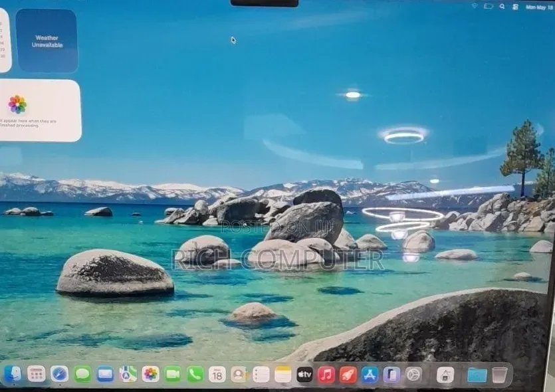Start FaceTime from the Dock
This screenshot has height=392, width=555.
(173, 374)
